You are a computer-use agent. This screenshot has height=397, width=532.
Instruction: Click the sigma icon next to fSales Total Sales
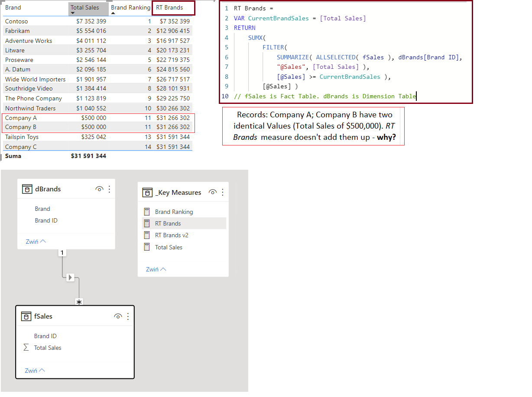[x=26, y=348]
